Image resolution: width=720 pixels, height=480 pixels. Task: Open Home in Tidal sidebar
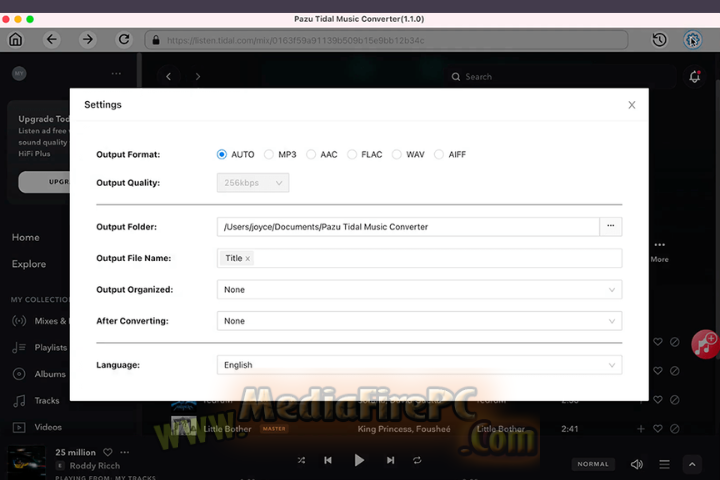coord(26,237)
